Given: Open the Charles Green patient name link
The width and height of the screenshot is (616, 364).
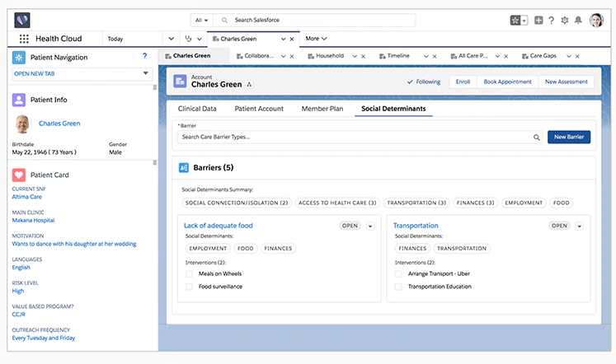Looking at the screenshot, I should 59,124.
